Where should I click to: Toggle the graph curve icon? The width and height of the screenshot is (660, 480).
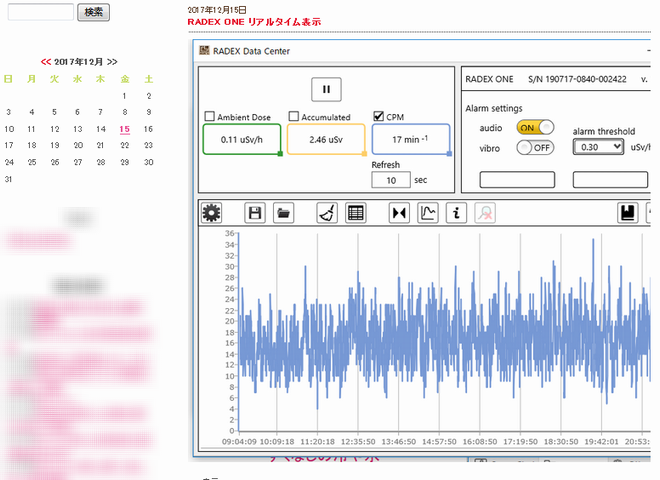428,213
